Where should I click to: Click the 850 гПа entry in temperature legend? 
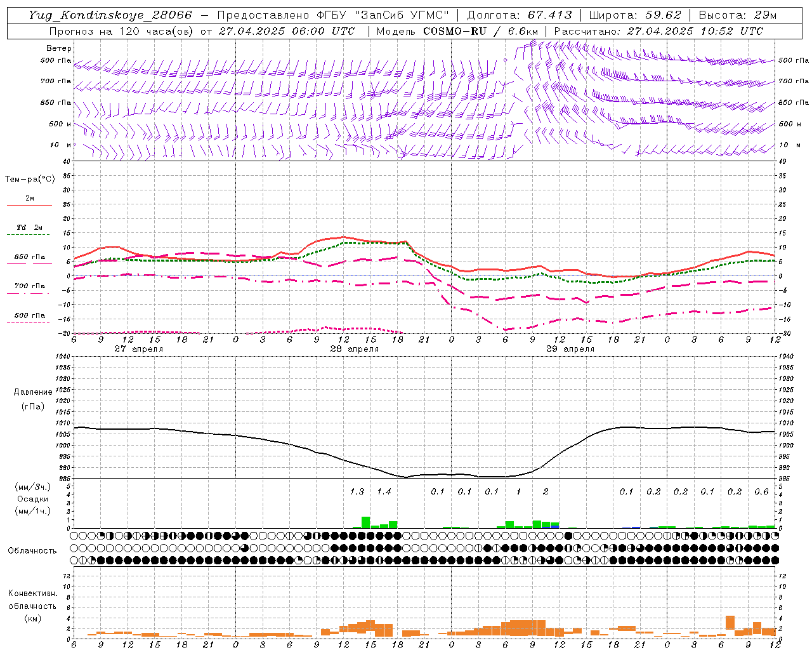30,257
